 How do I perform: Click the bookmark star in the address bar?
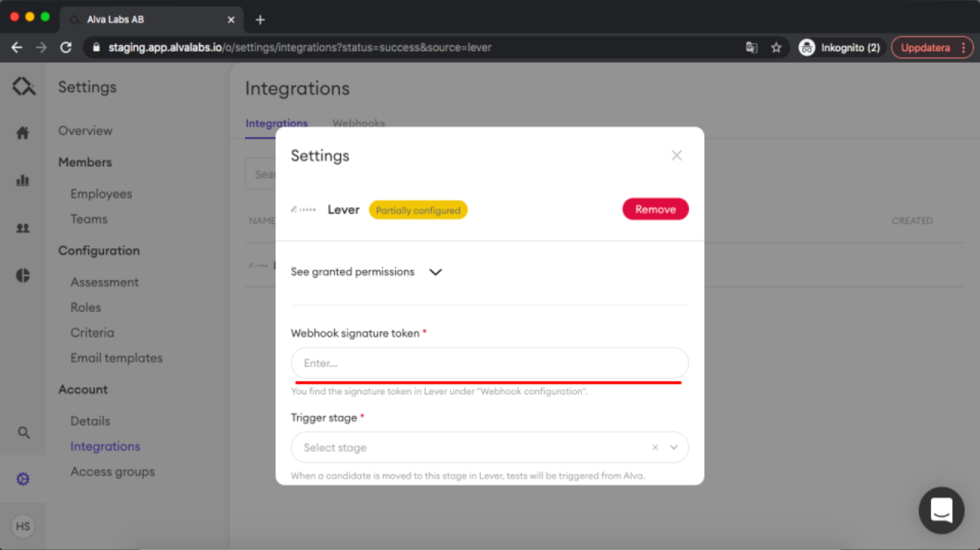pos(776,47)
